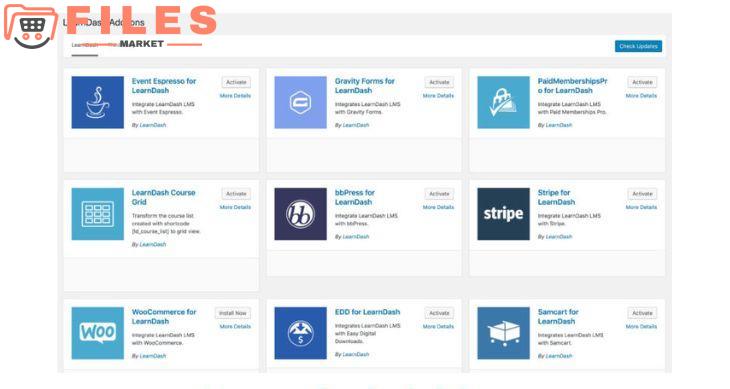Click the EDD for LearnDash icon

pos(300,333)
